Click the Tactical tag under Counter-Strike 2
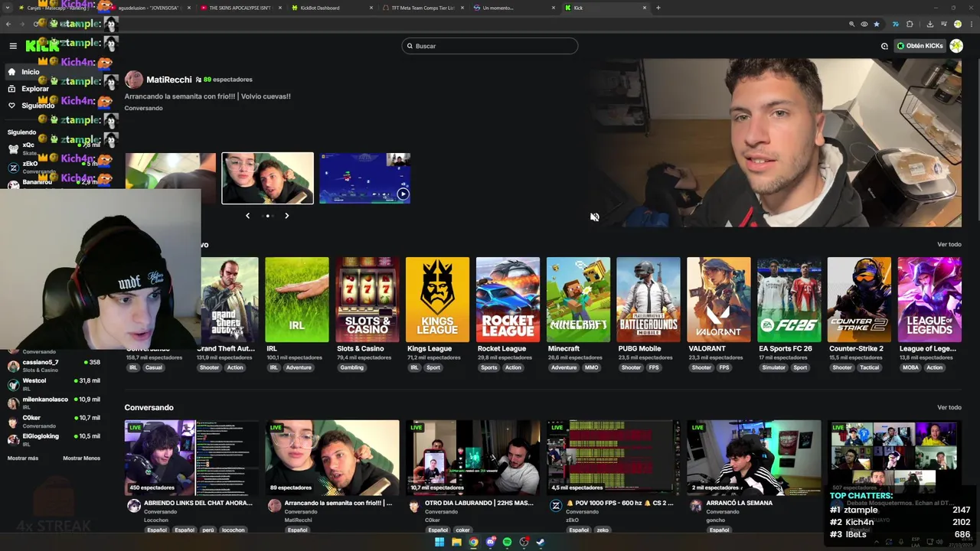Screen dimensions: 980x551 click(870, 367)
